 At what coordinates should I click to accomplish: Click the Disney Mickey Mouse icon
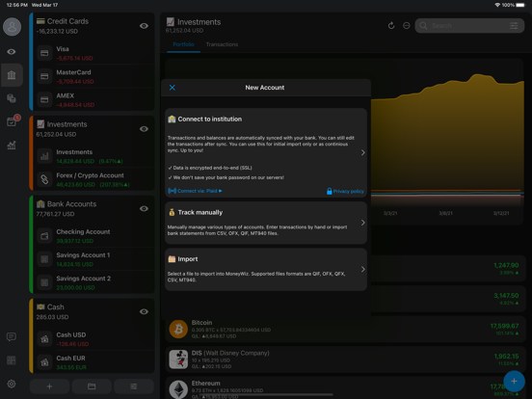point(178,359)
